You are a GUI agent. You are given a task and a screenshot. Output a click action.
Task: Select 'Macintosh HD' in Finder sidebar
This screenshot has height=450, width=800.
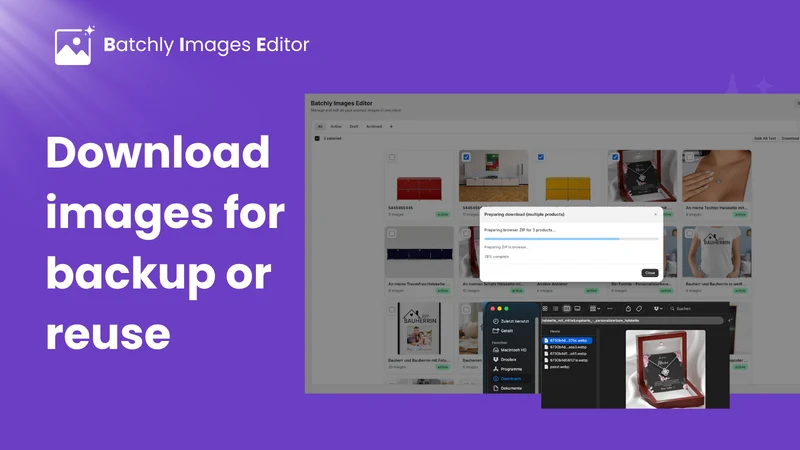(x=509, y=350)
